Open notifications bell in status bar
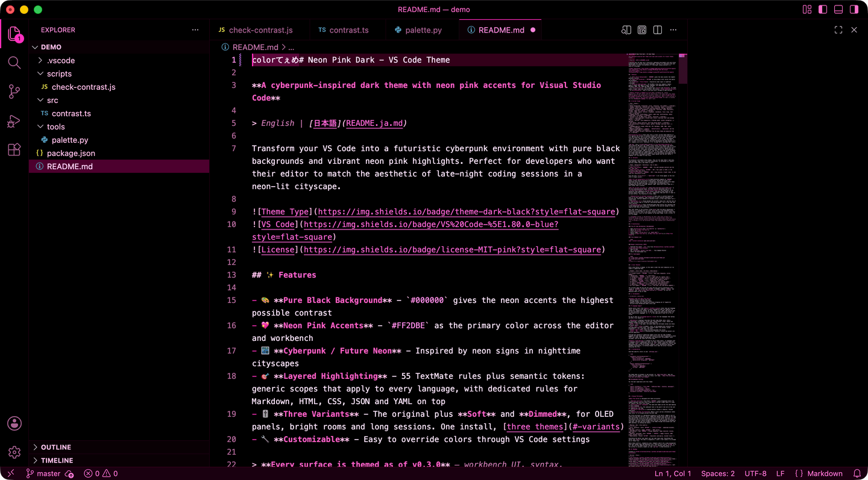The height and width of the screenshot is (480, 868). pos(857,473)
